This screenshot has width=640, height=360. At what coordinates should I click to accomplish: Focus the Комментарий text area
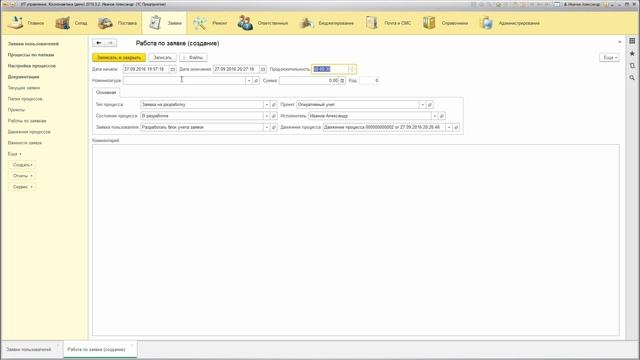coord(356,240)
